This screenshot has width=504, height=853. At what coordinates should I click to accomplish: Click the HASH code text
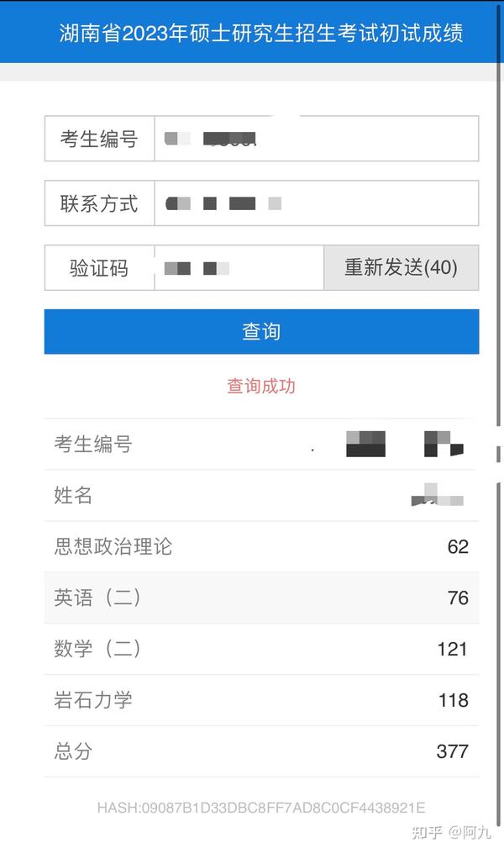tap(261, 808)
